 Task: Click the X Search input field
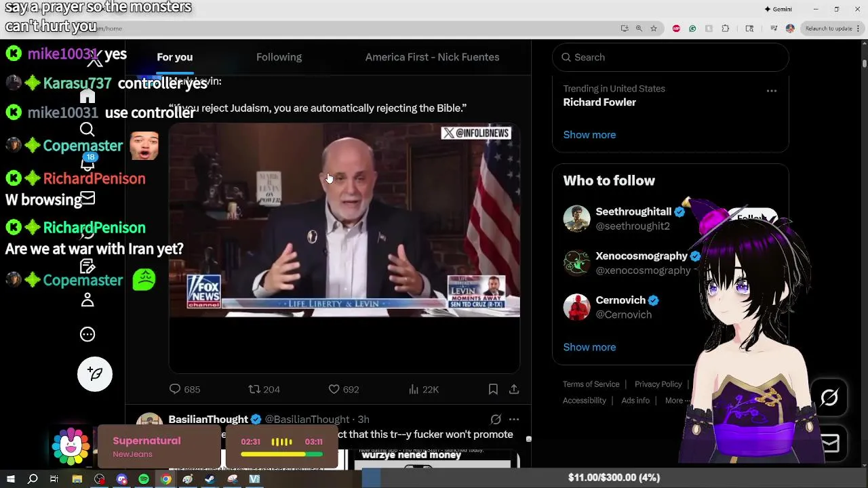tap(671, 57)
